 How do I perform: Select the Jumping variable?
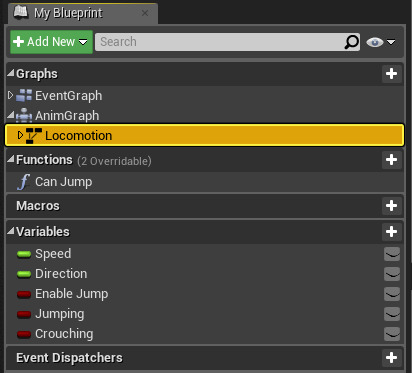60,314
